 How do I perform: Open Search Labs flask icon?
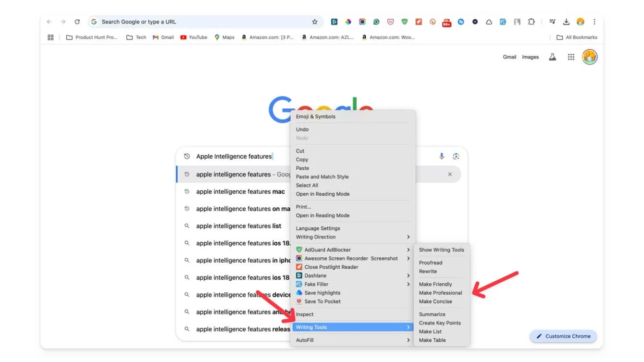tap(553, 57)
